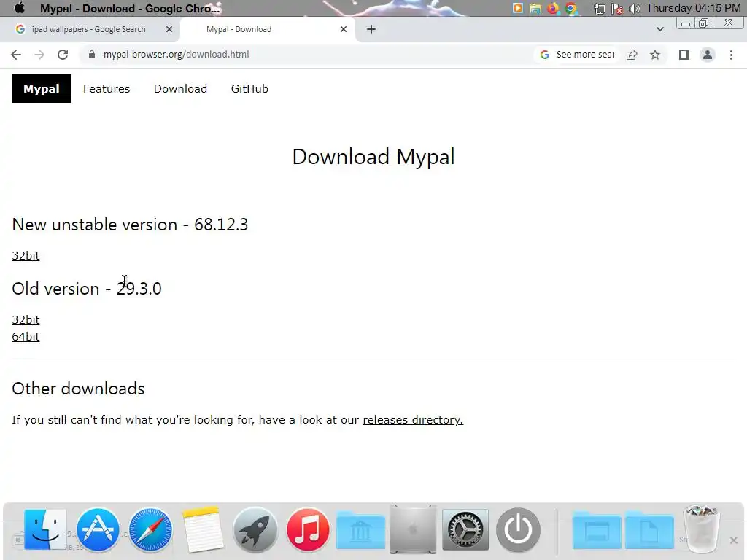
Task: Click the forward navigation arrow
Action: [39, 55]
